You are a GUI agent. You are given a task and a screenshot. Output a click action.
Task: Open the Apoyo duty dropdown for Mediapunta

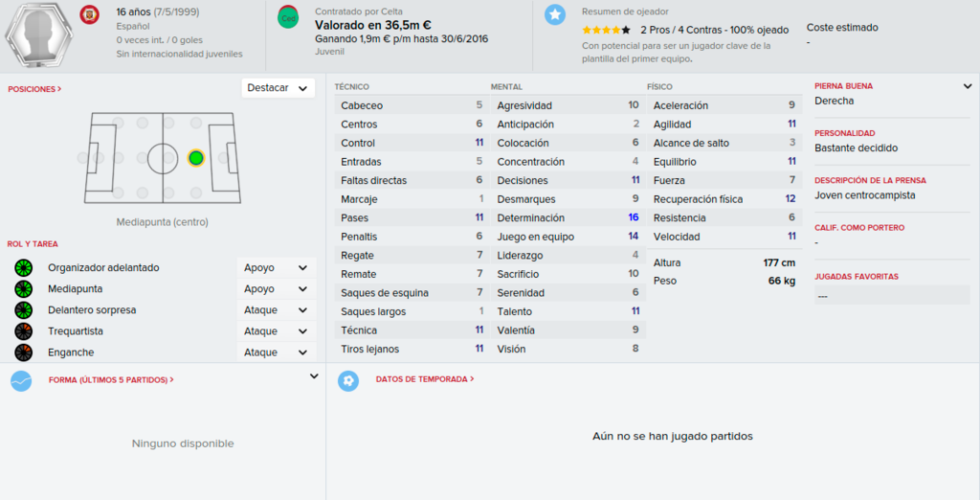pos(276,289)
